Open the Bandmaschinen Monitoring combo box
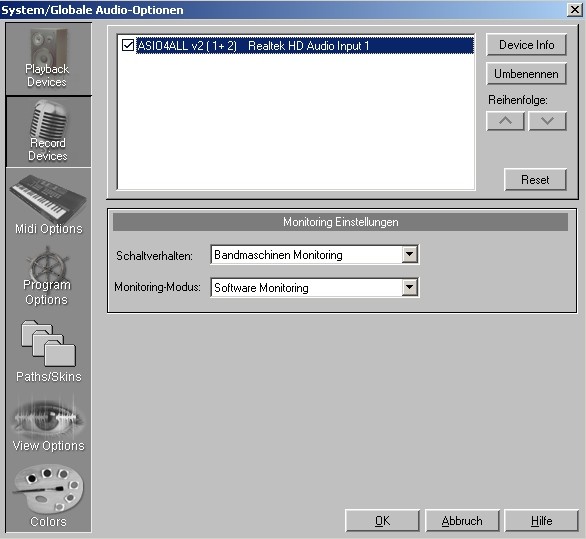 click(315, 255)
